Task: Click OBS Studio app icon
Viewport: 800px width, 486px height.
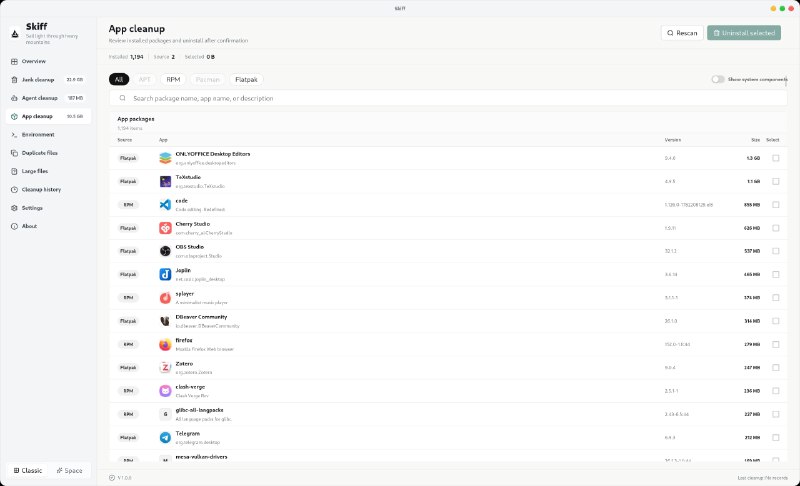Action: click(x=165, y=251)
